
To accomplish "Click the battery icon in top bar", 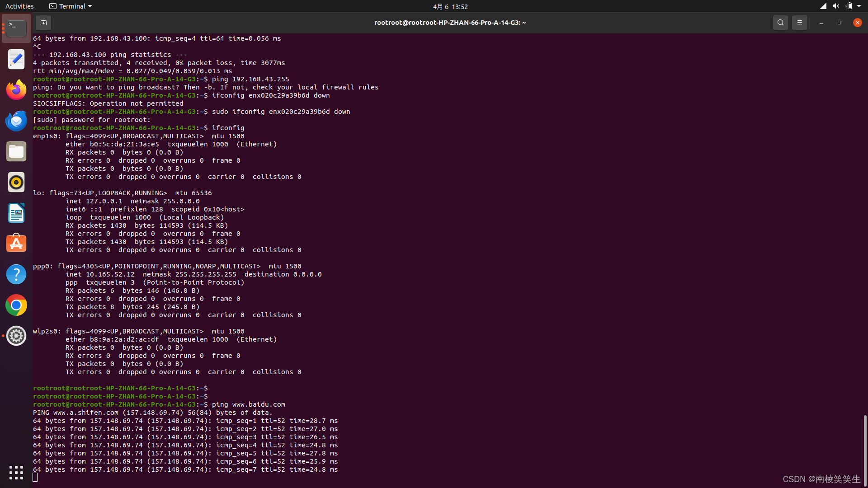I will (849, 6).
